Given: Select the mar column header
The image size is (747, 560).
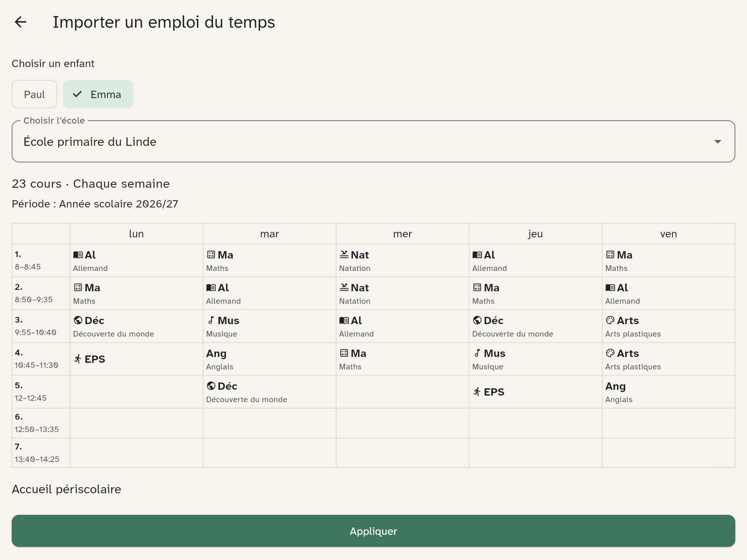Looking at the screenshot, I should [x=270, y=234].
